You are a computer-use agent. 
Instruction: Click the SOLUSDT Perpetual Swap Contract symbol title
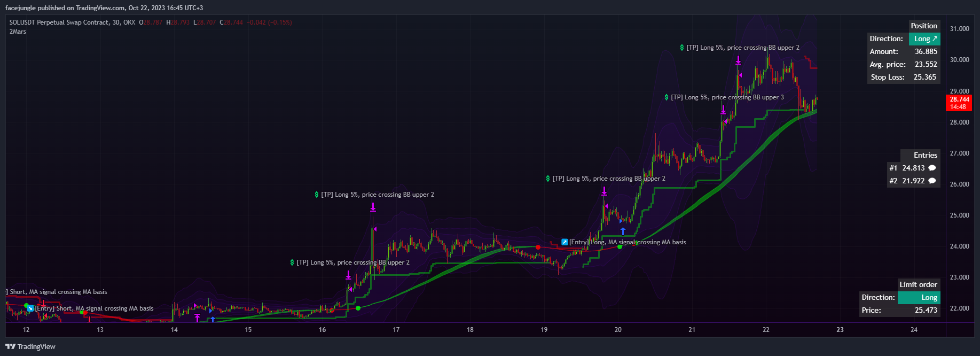click(x=72, y=22)
